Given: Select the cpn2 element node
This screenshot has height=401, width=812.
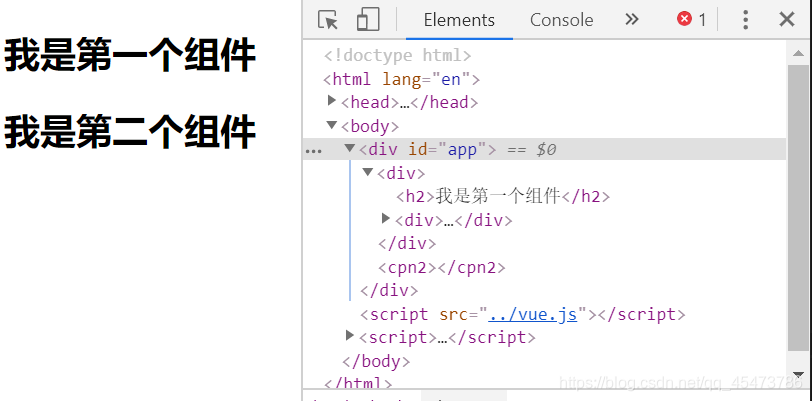Looking at the screenshot, I should click(442, 268).
